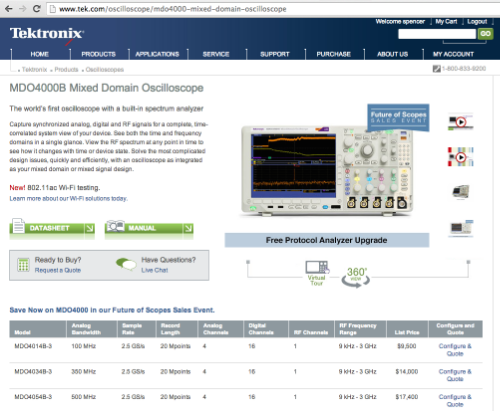Click the green GO search button

[x=485, y=34]
